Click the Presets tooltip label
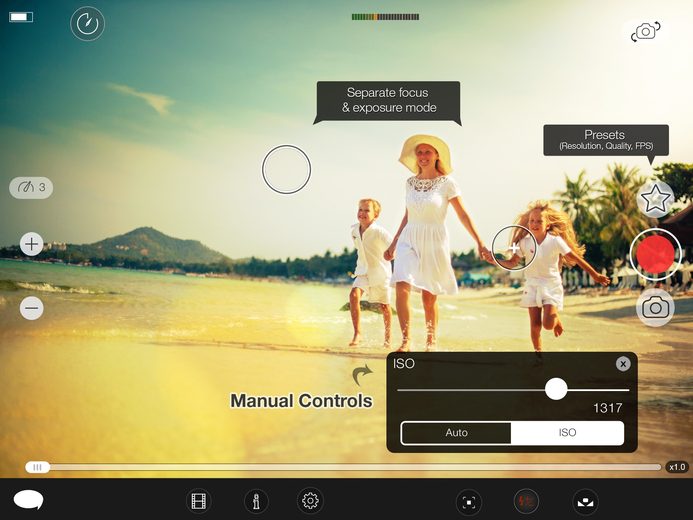The image size is (693, 520). point(606,140)
